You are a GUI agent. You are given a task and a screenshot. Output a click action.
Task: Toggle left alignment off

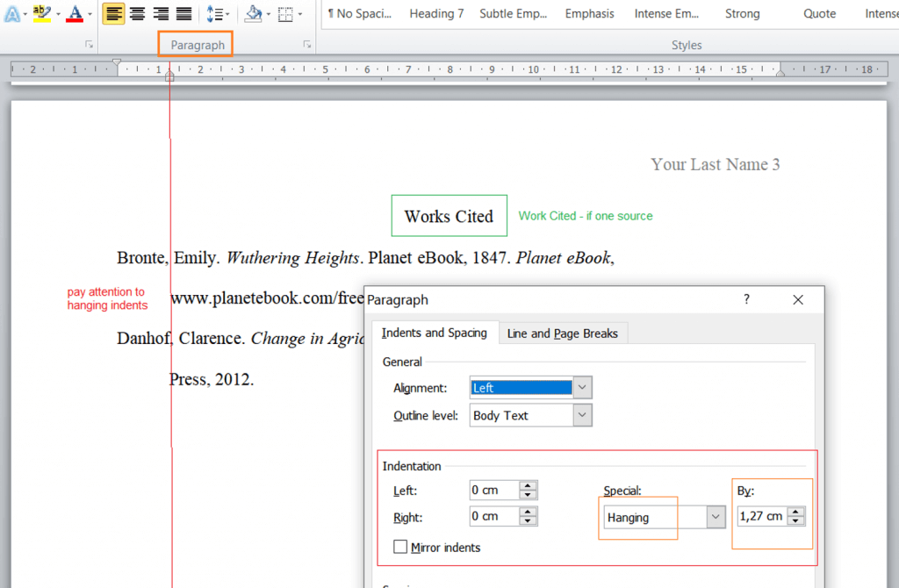[x=113, y=13]
